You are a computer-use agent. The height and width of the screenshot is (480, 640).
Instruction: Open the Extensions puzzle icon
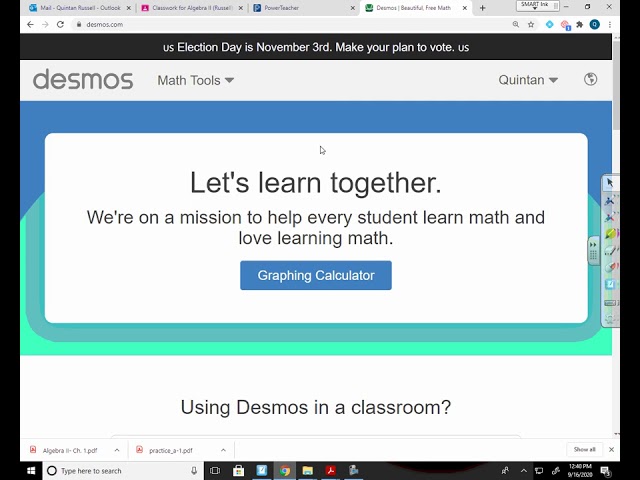click(580, 24)
